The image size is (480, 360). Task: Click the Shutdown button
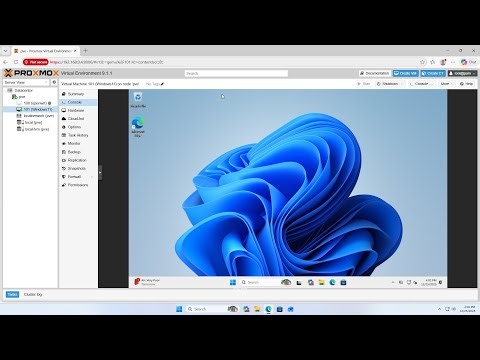[387, 84]
